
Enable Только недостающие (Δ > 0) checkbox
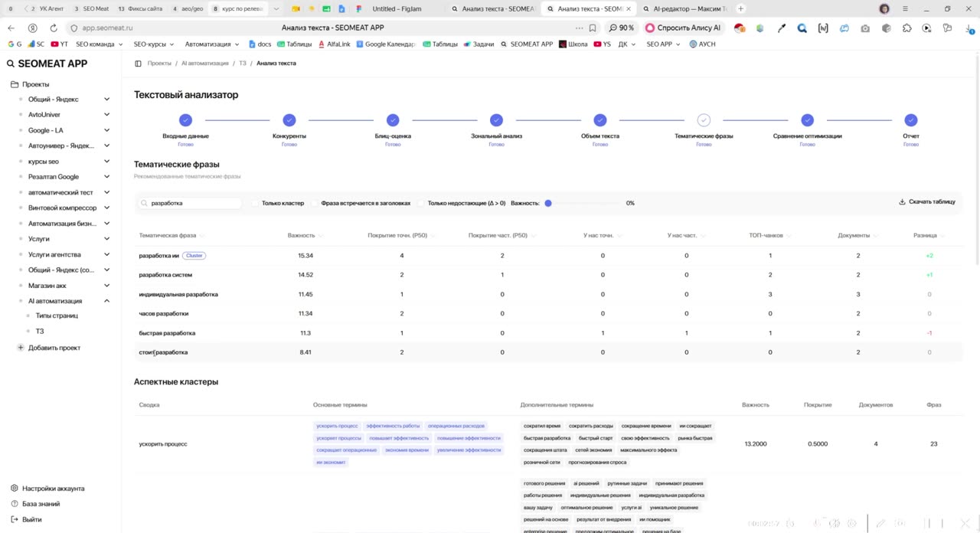click(x=421, y=203)
